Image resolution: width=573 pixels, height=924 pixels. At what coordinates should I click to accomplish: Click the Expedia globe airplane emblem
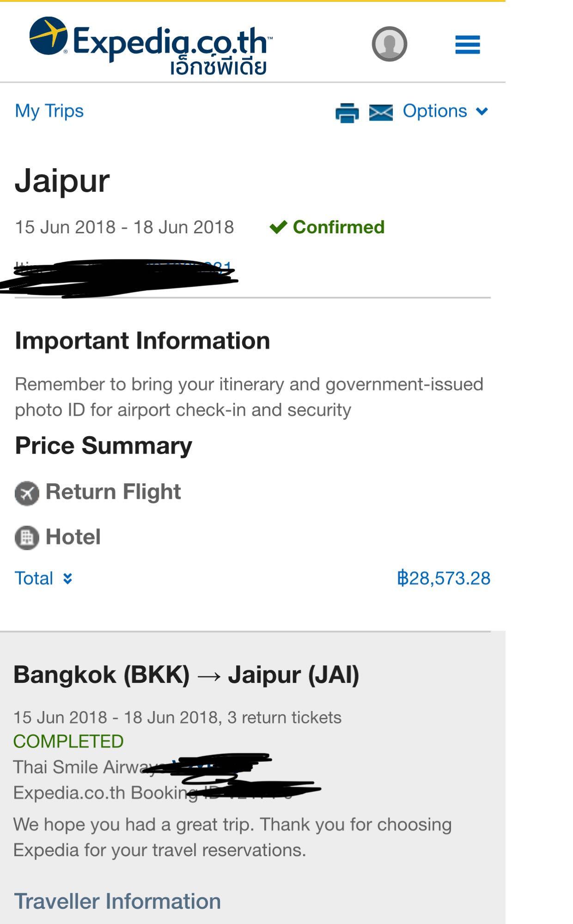click(49, 36)
